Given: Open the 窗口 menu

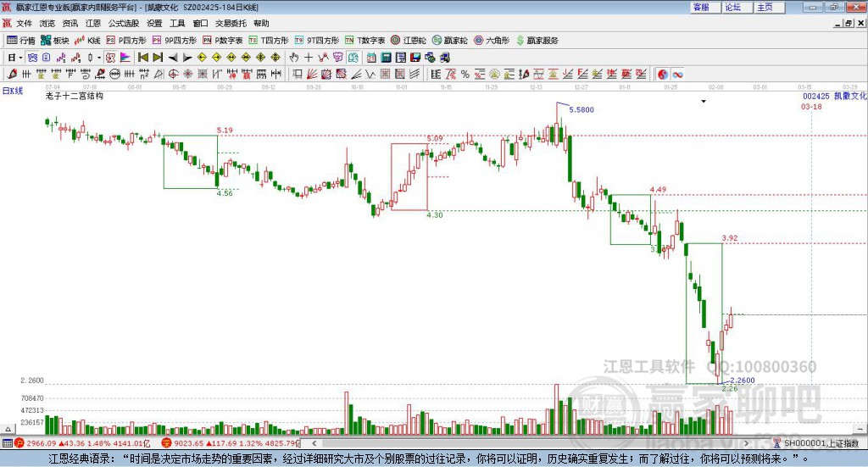Looking at the screenshot, I should tap(200, 23).
